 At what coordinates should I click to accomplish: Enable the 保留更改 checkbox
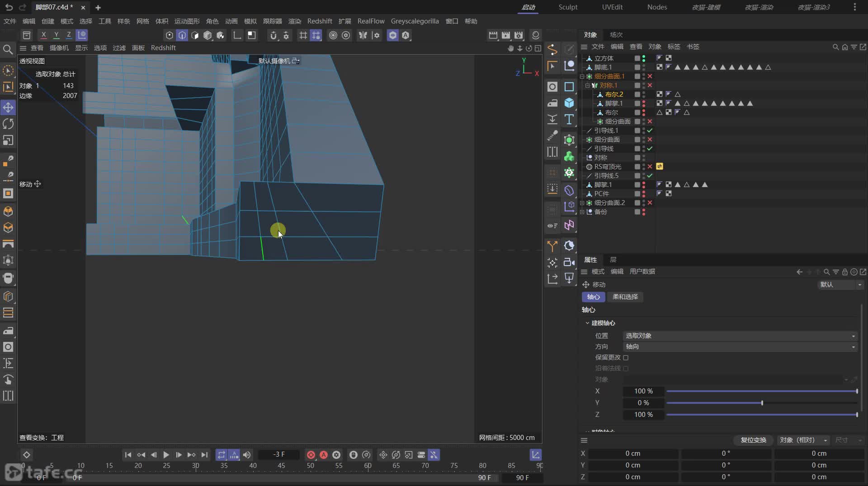(626, 358)
